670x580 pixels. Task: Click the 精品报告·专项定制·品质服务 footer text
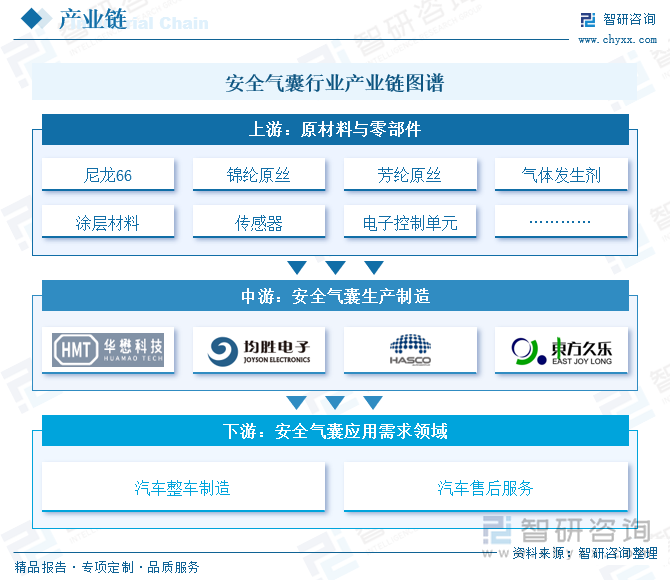(x=107, y=568)
